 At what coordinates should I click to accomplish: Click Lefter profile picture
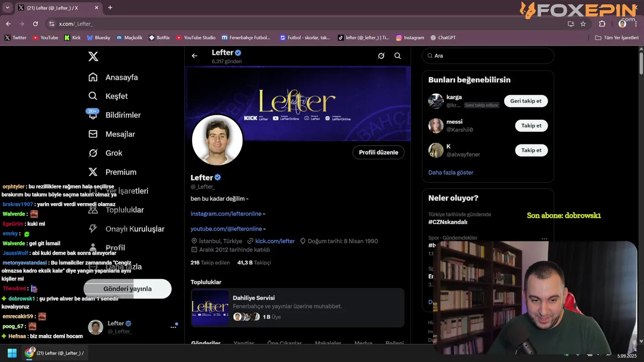point(217,140)
